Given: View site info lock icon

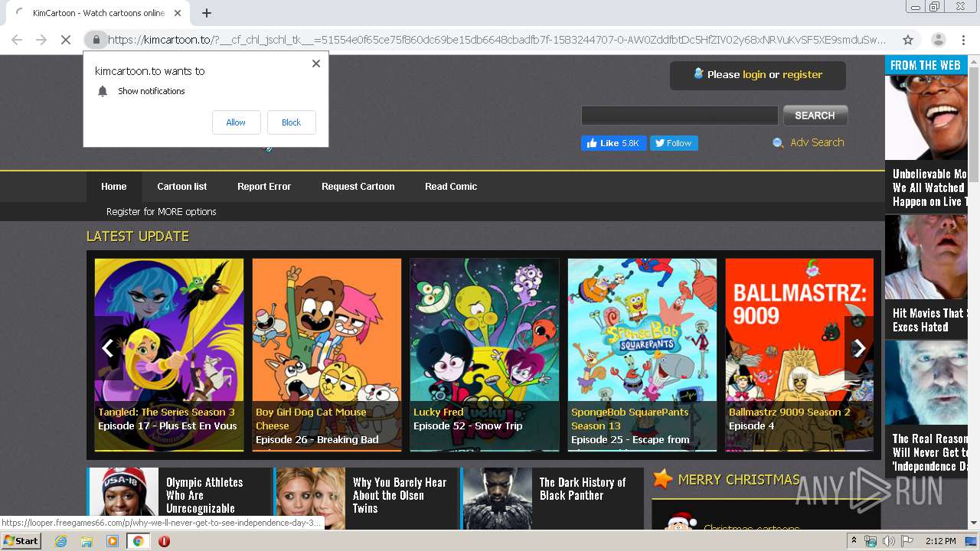Looking at the screenshot, I should (x=96, y=40).
